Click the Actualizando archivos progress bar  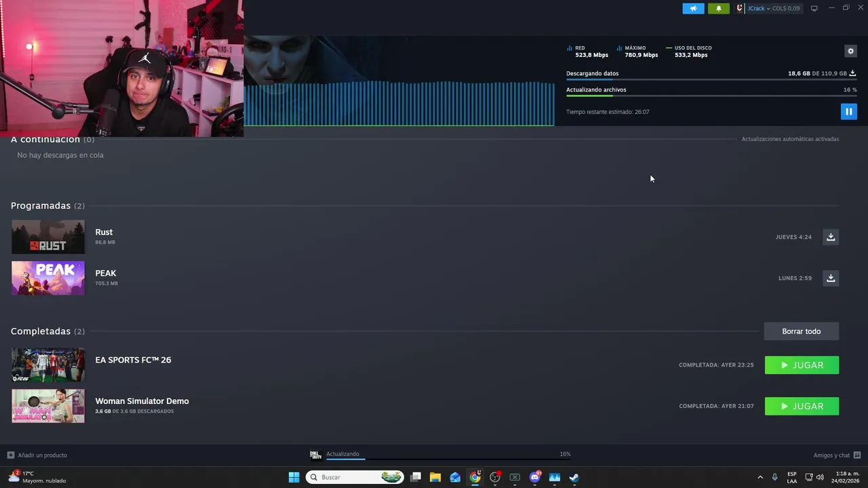point(711,96)
